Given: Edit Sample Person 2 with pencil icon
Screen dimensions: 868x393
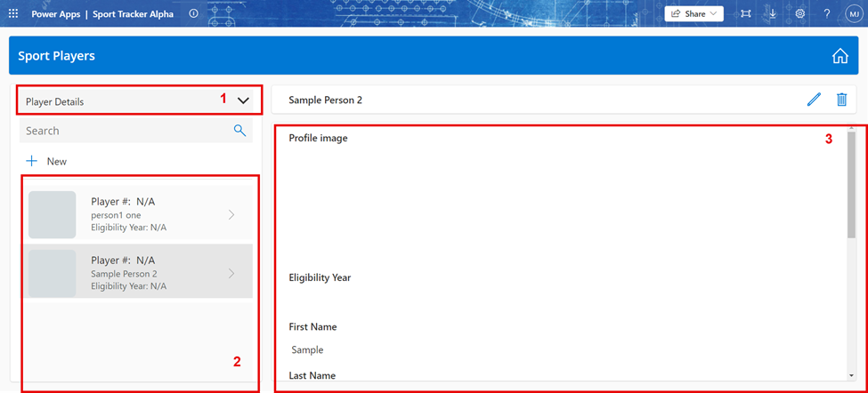Looking at the screenshot, I should click(x=814, y=100).
